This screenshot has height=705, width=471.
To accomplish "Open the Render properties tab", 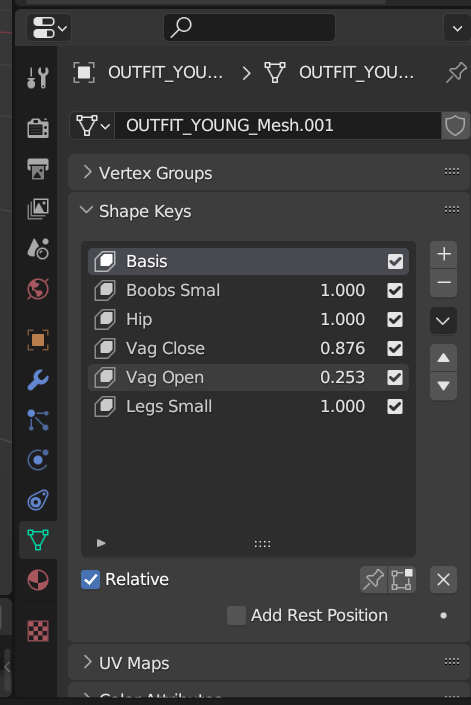I will pyautogui.click(x=38, y=128).
